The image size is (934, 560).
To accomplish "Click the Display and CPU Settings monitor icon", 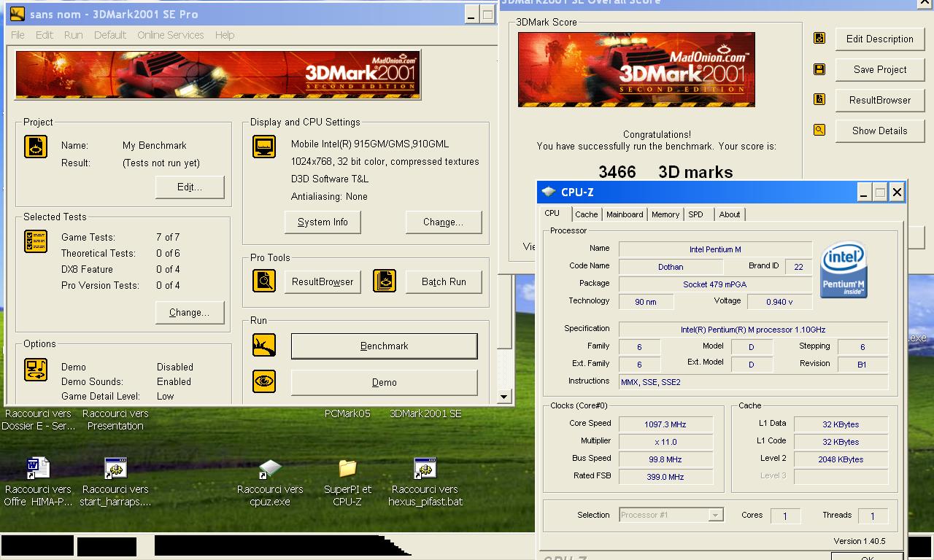I will (x=264, y=147).
